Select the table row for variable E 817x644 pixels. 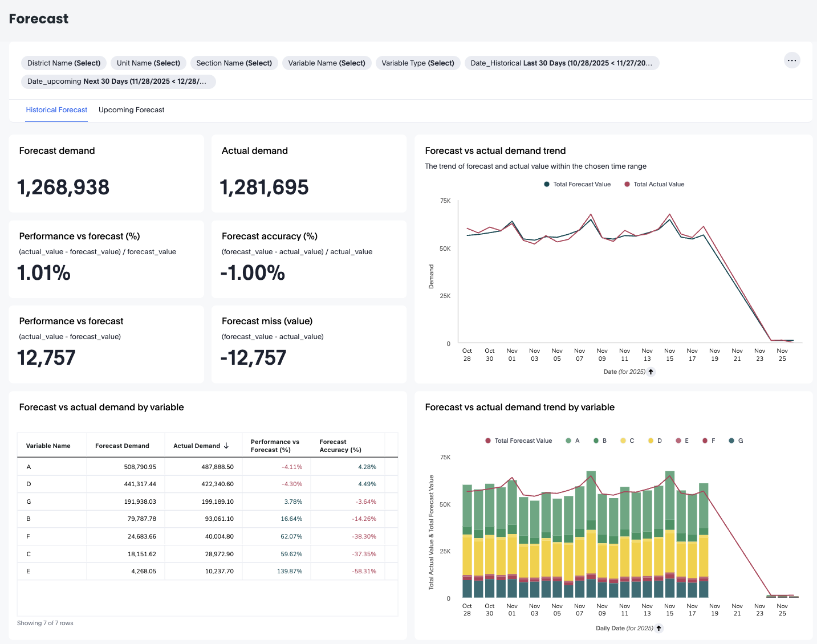pyautogui.click(x=29, y=571)
